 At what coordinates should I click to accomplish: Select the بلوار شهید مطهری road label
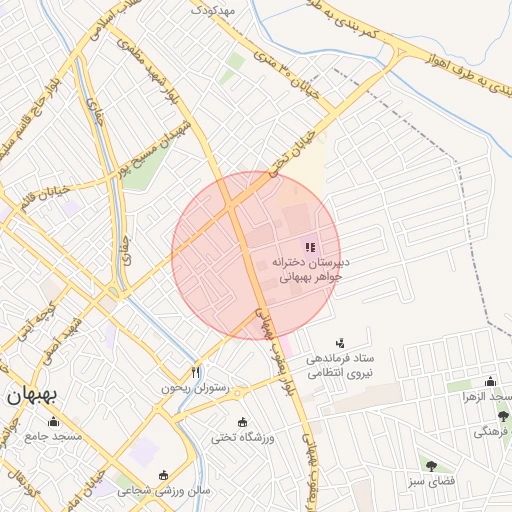tap(148, 72)
